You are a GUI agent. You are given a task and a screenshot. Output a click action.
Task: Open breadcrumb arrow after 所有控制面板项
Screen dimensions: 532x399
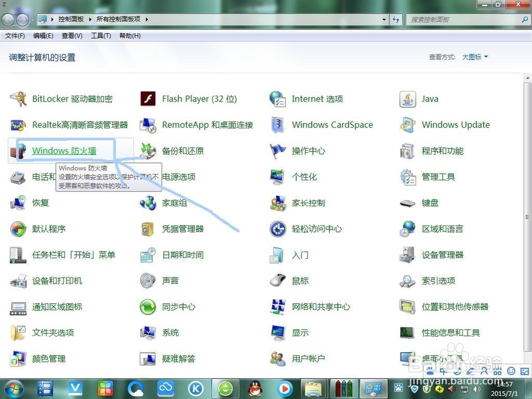(146, 19)
